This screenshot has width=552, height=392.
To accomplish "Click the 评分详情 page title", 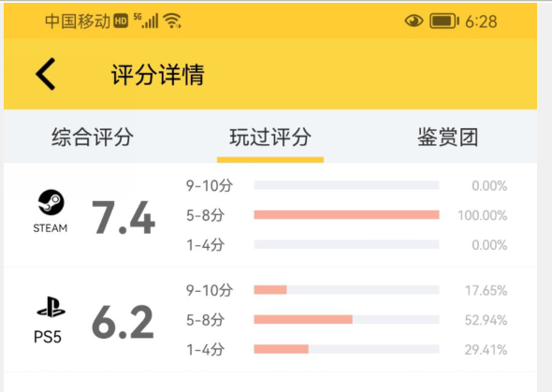I will pos(158,75).
